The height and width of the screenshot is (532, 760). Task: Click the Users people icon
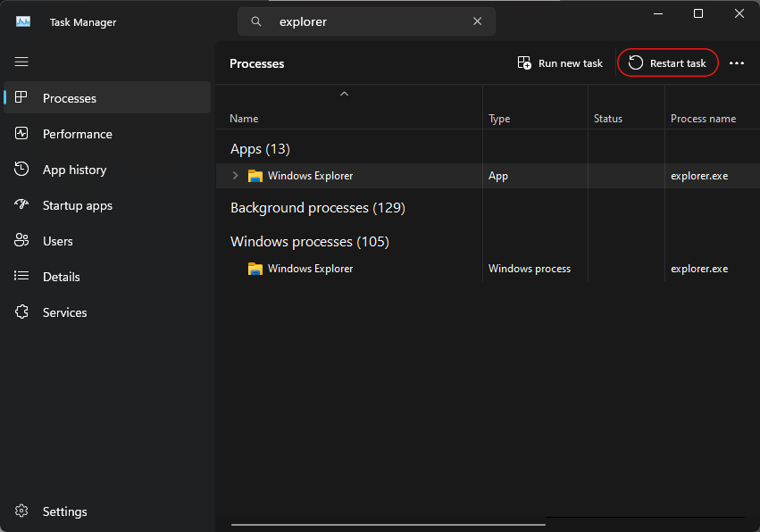coord(21,240)
